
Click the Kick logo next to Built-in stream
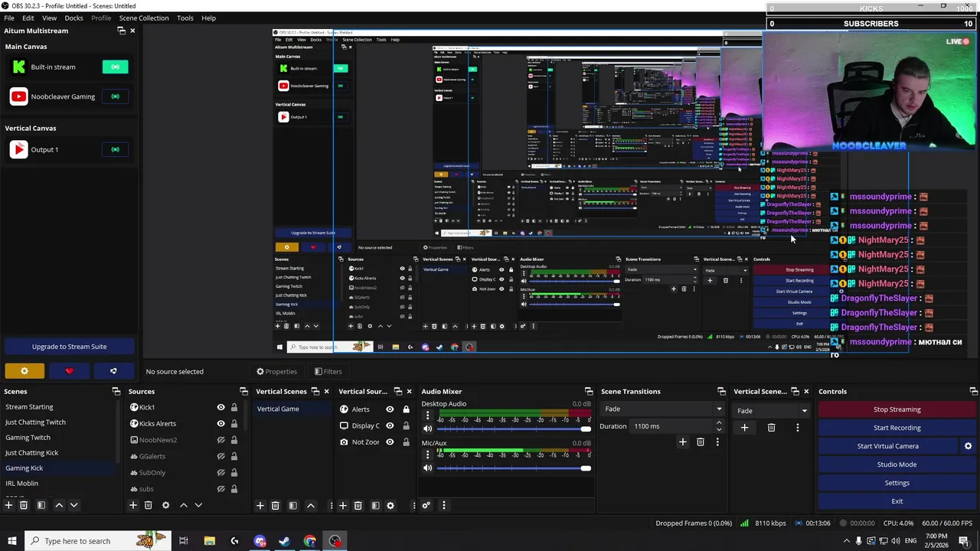(x=19, y=67)
